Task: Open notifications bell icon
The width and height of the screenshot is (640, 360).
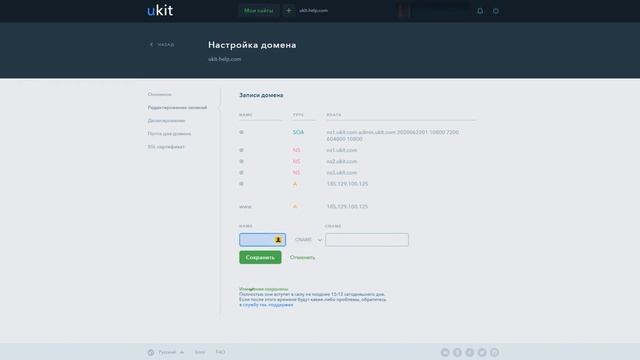Action: 480,11
